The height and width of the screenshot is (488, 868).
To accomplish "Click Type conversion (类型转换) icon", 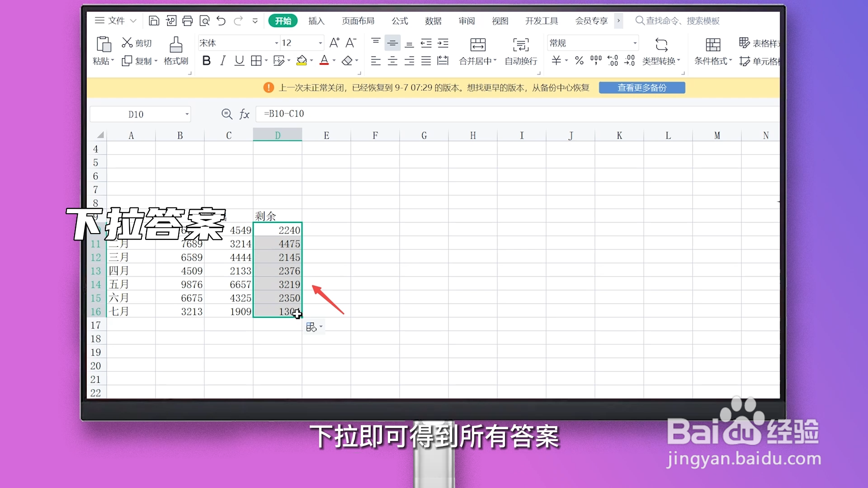I will 661,44.
